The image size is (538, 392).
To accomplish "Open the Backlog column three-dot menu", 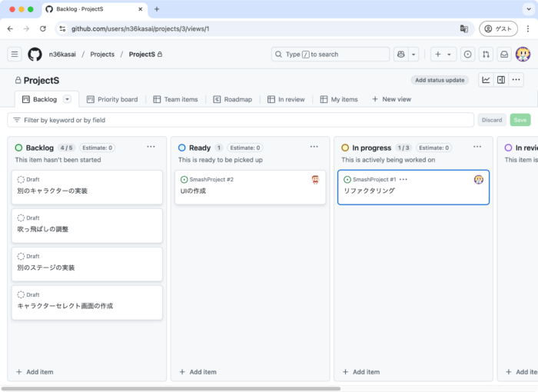I will [151, 147].
